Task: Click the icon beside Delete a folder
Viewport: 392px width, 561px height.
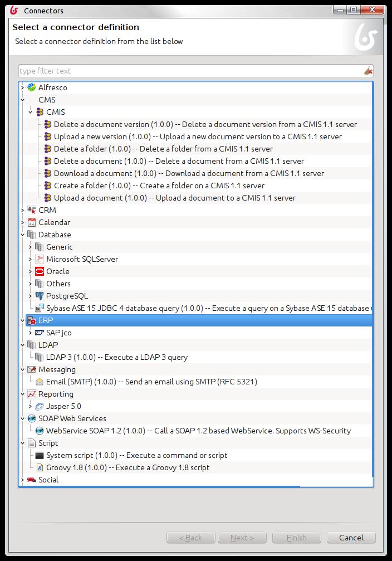Action: click(x=47, y=149)
